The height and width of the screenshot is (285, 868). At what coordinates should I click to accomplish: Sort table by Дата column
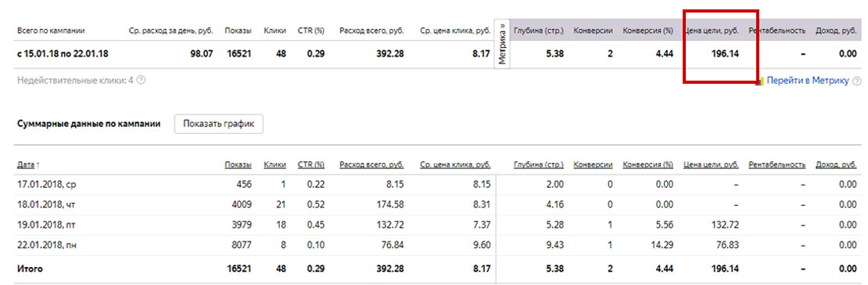coord(26,164)
